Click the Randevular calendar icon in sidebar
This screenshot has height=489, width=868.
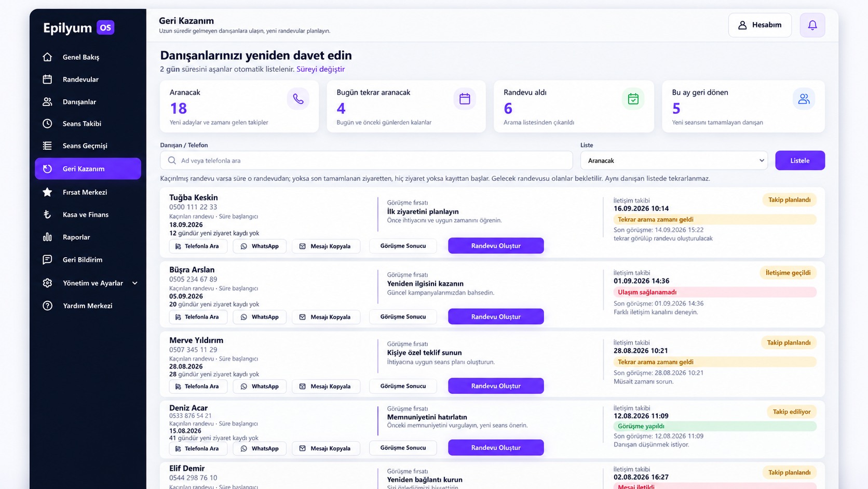coord(47,80)
